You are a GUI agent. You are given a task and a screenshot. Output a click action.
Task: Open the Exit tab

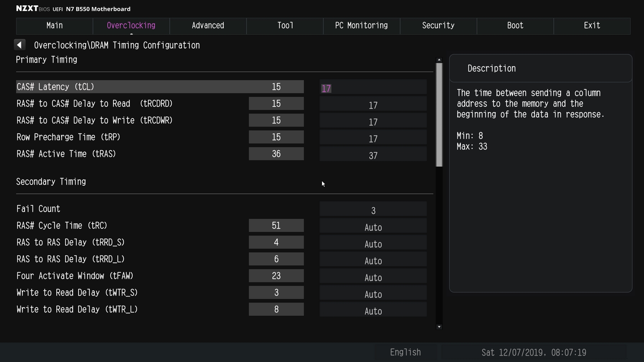point(592,26)
